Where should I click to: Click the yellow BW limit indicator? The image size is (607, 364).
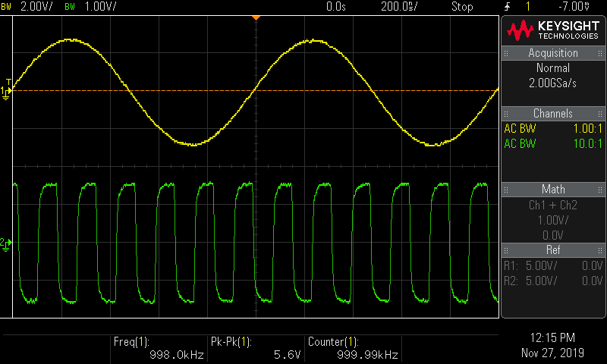6,7
